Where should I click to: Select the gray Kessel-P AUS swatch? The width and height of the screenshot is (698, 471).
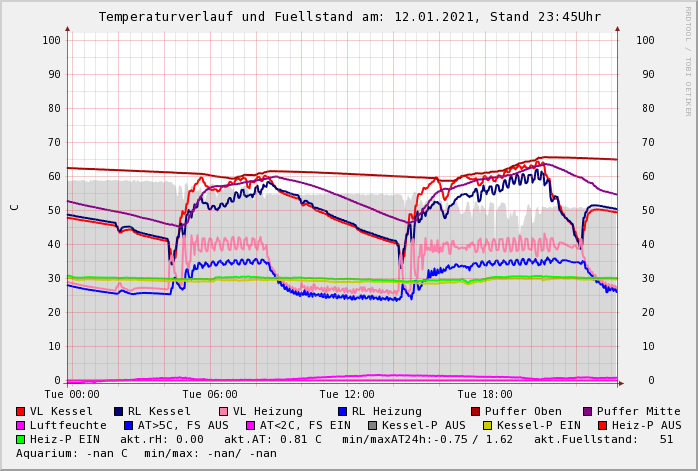[373, 425]
